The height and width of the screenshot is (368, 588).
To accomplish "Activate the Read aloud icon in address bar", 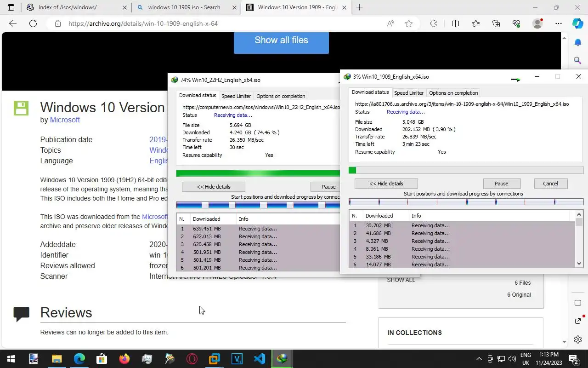I will click(390, 23).
